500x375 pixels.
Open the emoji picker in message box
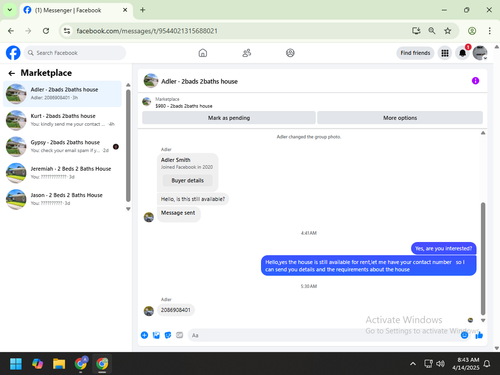click(464, 335)
